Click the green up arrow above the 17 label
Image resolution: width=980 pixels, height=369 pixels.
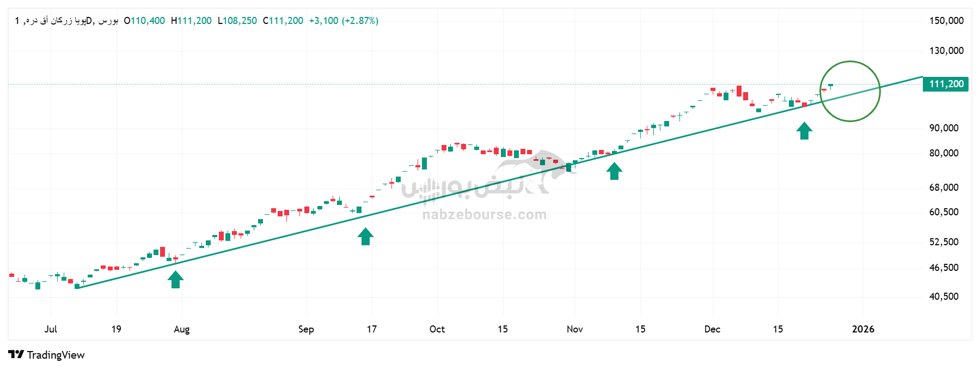tap(365, 237)
